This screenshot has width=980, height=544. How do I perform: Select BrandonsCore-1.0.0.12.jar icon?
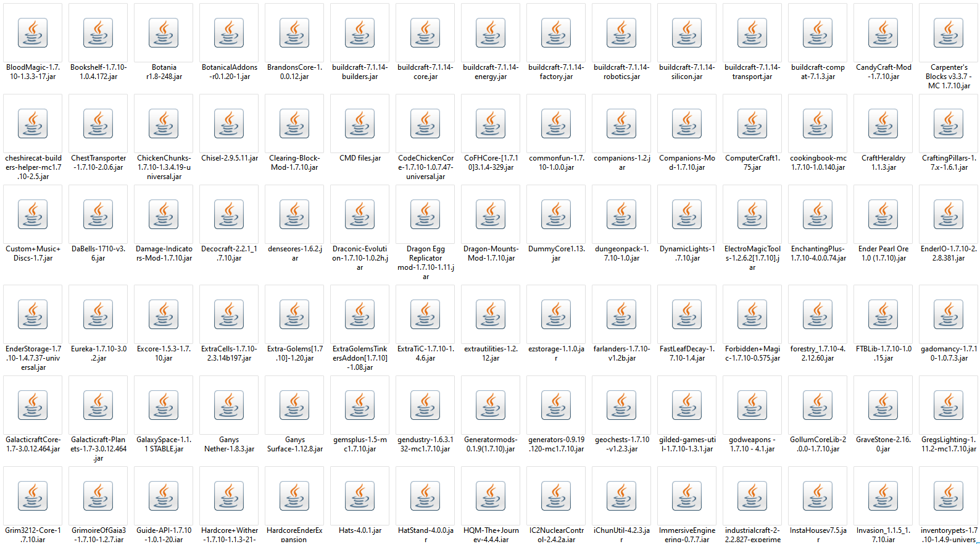(294, 33)
